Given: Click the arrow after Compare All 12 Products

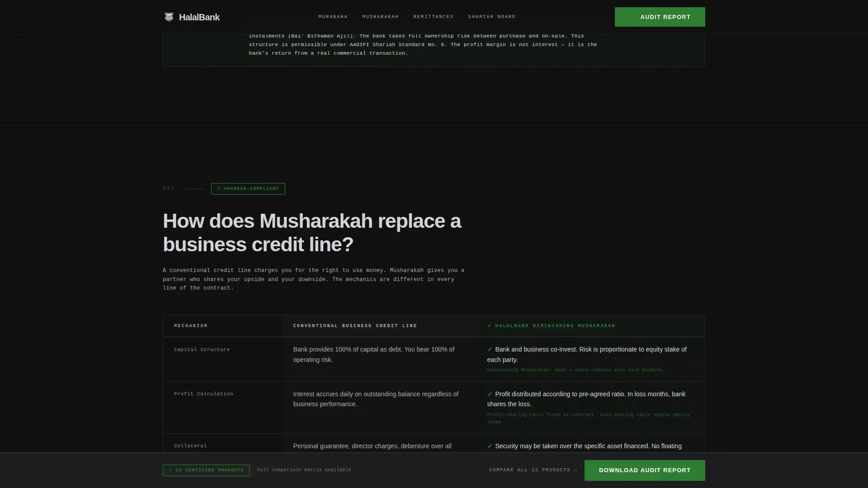Looking at the screenshot, I should (x=575, y=470).
